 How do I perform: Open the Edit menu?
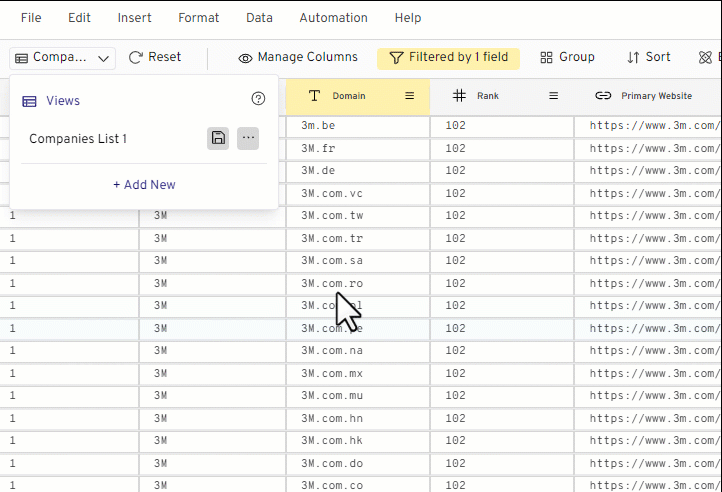coord(79,18)
